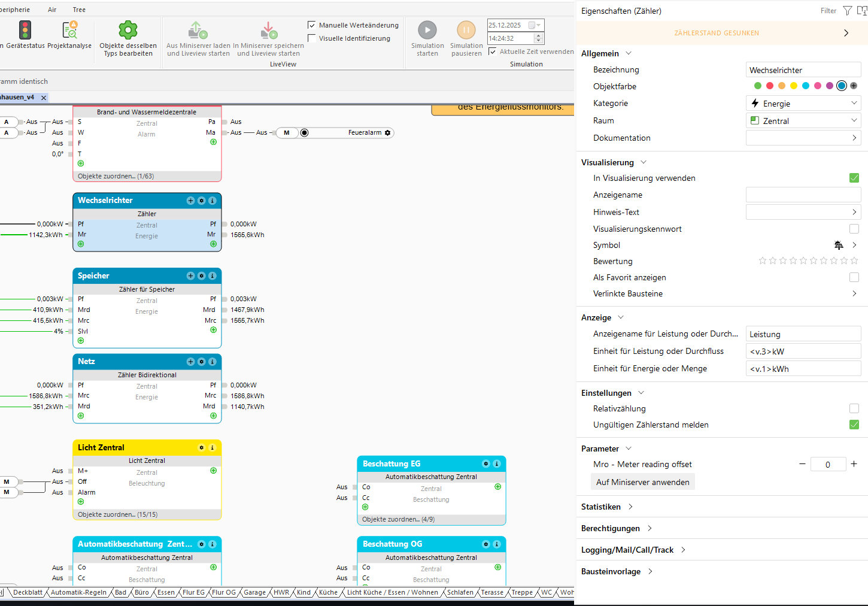The image size is (868, 606).
Task: Expand the Logging/Mail/Call/Track section
Action: 683,550
